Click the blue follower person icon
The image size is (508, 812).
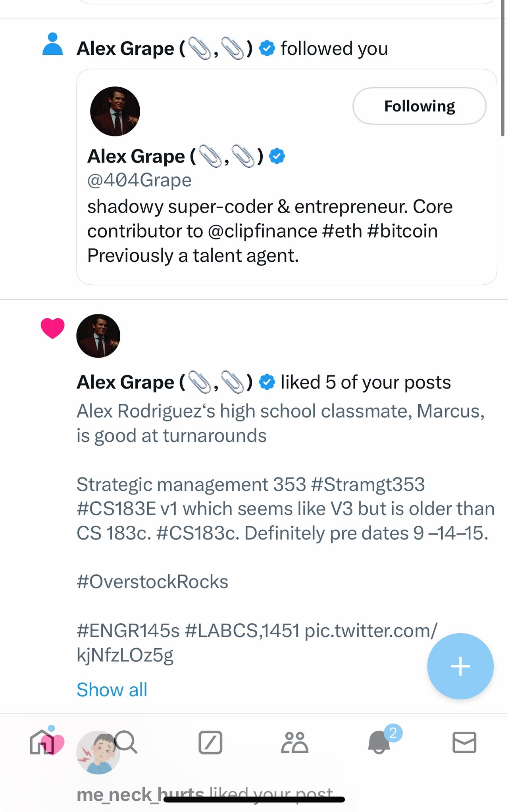52,44
